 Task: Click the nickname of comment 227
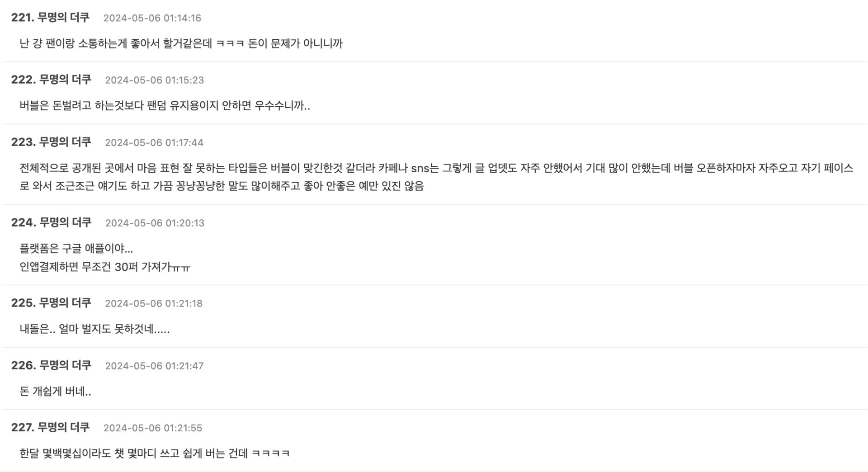[63, 427]
